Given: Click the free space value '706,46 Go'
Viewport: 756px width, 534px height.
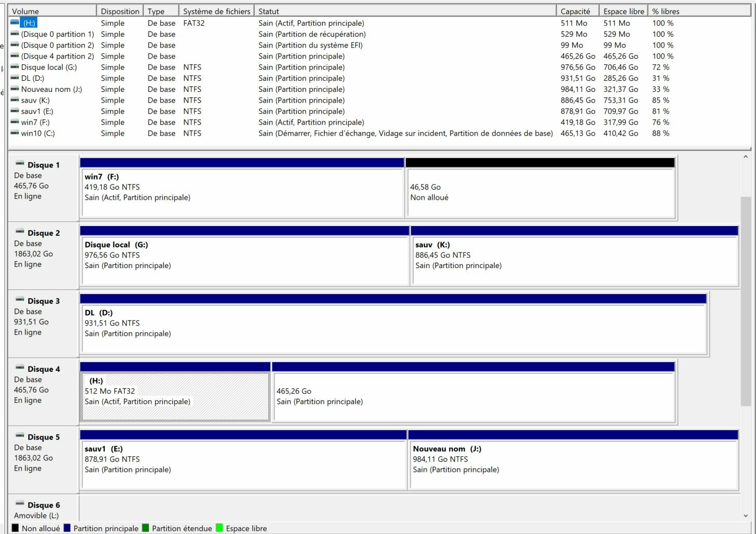Looking at the screenshot, I should pos(621,67).
